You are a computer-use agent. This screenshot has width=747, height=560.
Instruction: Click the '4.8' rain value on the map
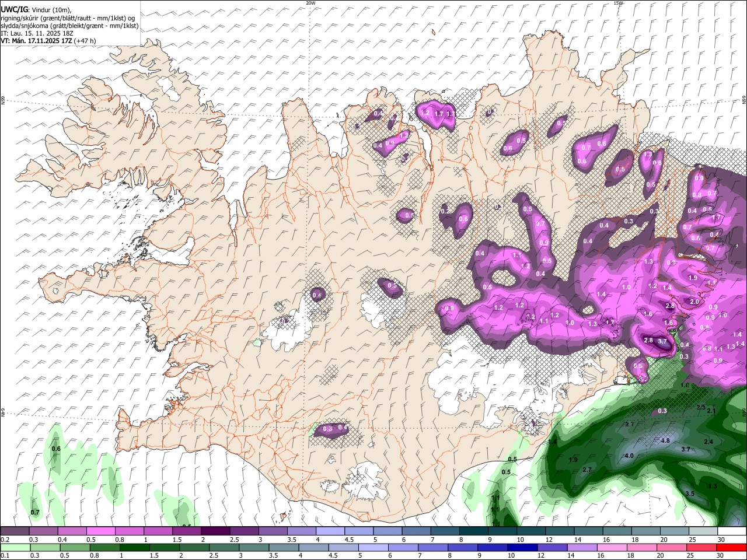(x=665, y=441)
